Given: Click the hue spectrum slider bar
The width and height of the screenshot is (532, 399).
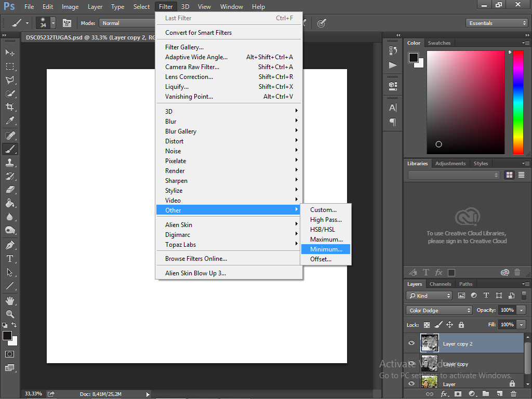Looking at the screenshot, I should click(x=518, y=102).
